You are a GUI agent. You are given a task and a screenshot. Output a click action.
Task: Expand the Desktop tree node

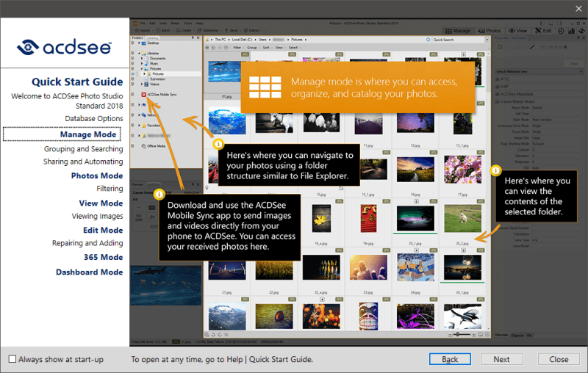pyautogui.click(x=139, y=43)
